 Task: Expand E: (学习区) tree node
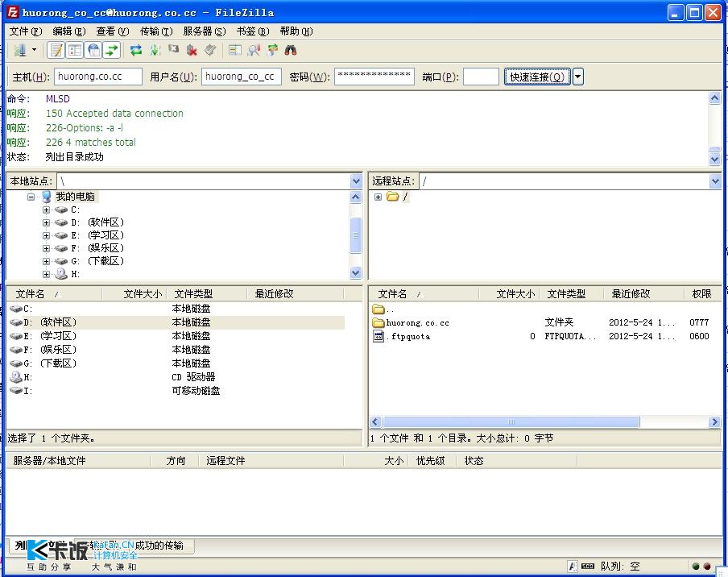(46, 236)
